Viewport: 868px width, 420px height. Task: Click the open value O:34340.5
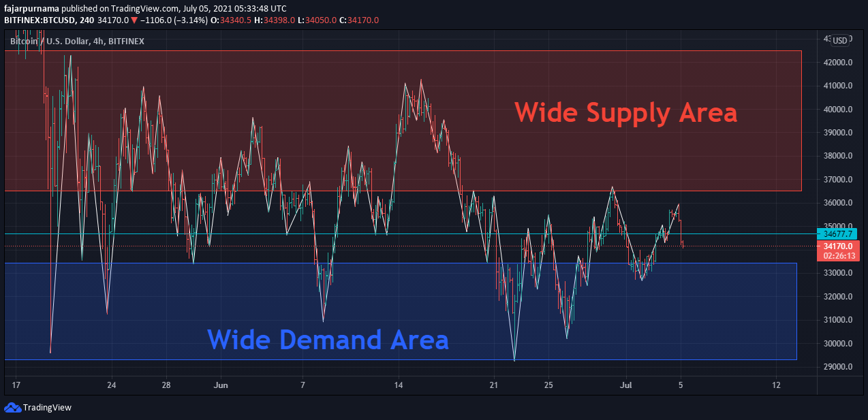tap(232, 20)
